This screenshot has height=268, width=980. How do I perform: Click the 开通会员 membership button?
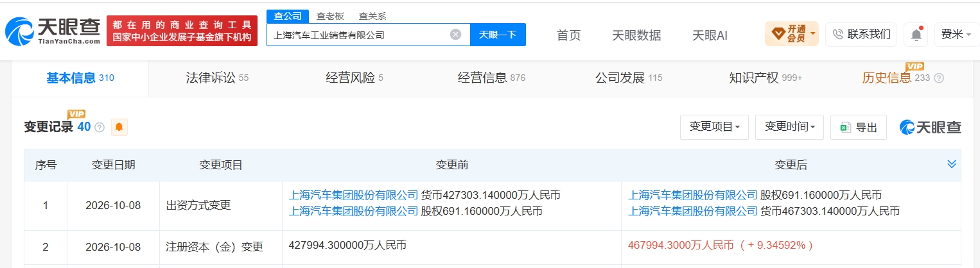791,33
